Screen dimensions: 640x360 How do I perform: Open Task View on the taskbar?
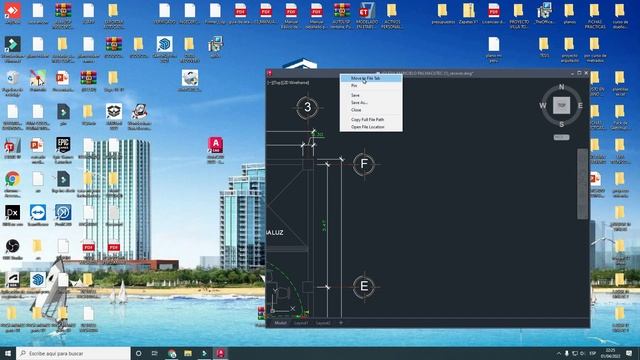tap(155, 353)
